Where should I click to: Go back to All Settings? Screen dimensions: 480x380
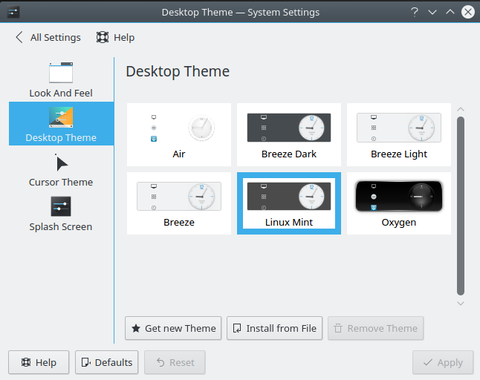click(x=48, y=37)
